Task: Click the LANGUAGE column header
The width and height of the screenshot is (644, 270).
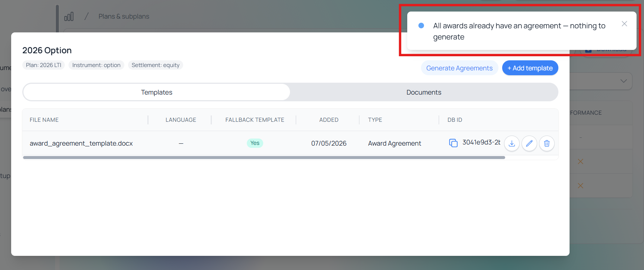Action: click(181, 120)
